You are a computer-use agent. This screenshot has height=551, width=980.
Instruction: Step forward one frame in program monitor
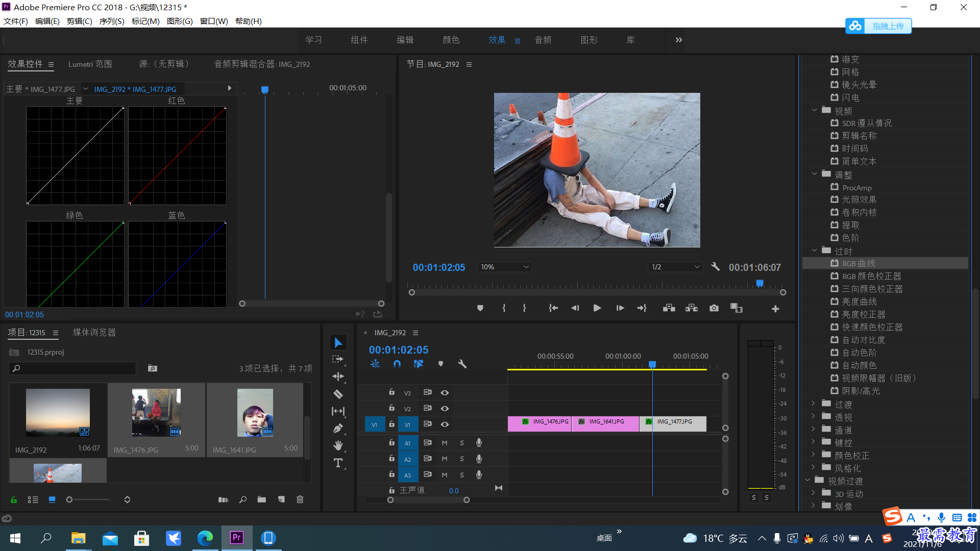[620, 308]
